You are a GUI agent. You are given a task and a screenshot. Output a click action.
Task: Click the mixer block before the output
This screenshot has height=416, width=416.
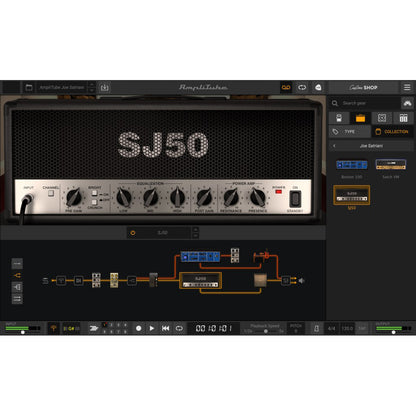(286, 281)
